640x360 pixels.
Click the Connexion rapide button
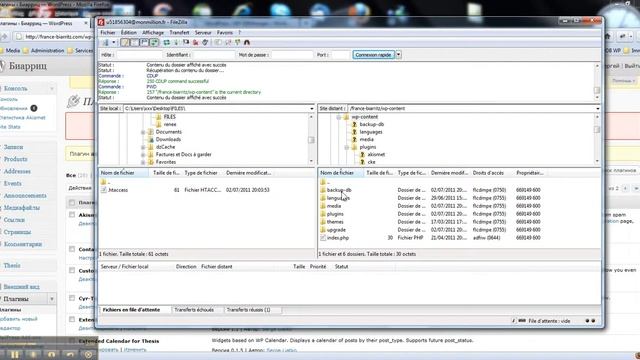click(x=373, y=55)
